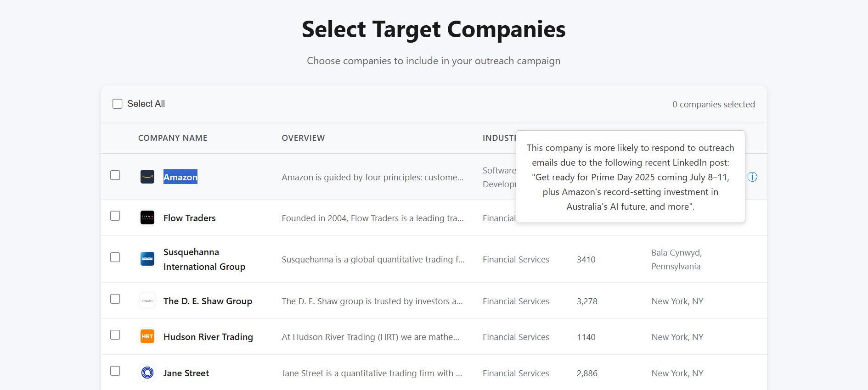Click the Jane Street logo icon
Screen dimensions: 868x390
click(147, 373)
